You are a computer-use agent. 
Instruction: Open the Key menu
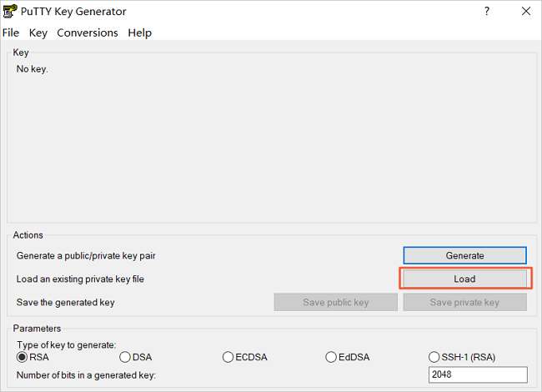coord(38,33)
